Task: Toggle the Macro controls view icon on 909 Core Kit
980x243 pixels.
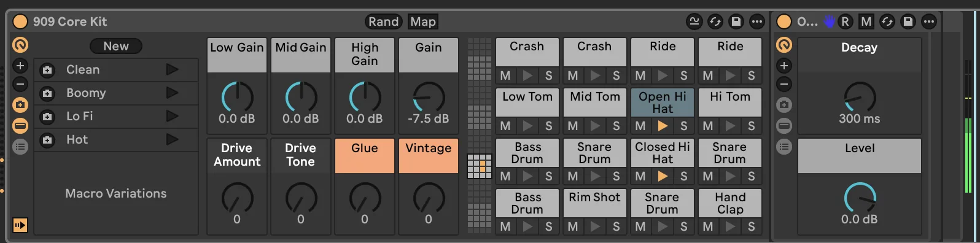Action: [x=20, y=45]
